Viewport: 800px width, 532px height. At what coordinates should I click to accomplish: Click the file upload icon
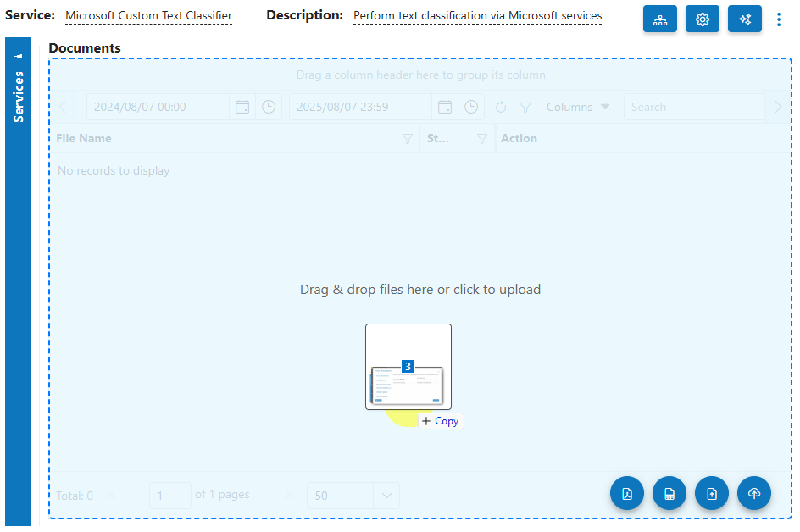coord(712,493)
